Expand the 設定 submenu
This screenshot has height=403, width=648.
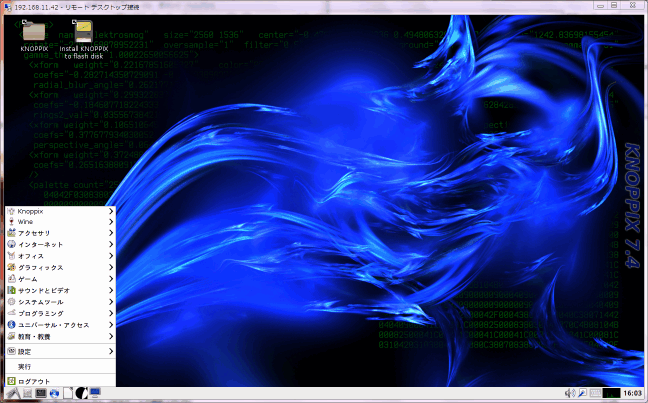click(60, 352)
